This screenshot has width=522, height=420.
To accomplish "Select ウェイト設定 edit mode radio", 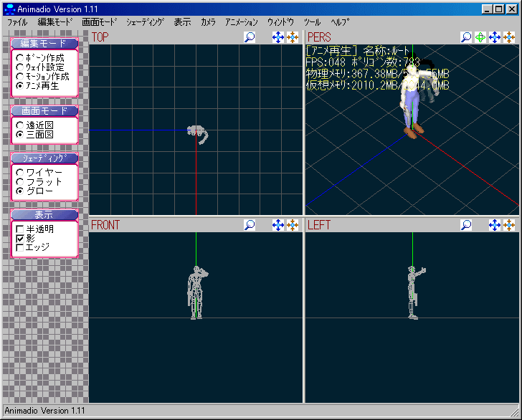I will [19, 67].
